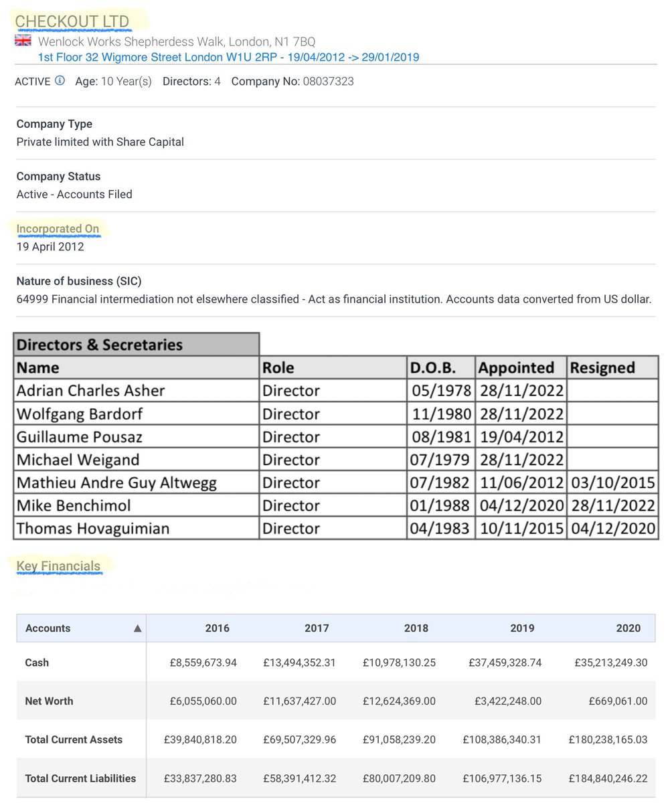Select the 2019 column header
The width and height of the screenshot is (672, 803).
point(522,628)
